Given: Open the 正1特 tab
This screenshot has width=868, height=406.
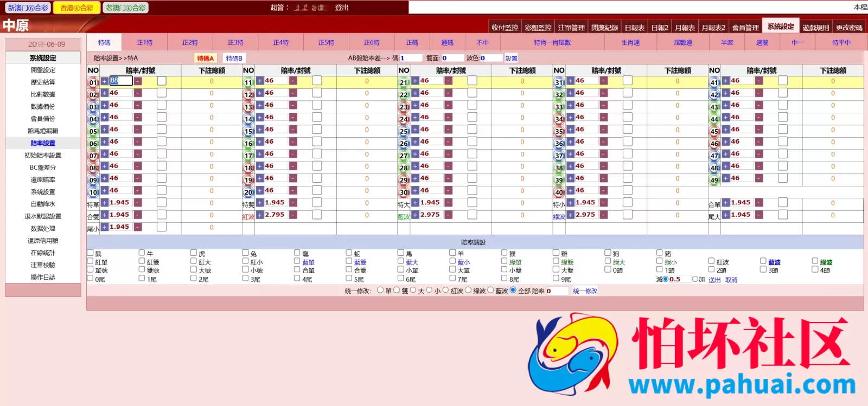Looking at the screenshot, I should [144, 43].
